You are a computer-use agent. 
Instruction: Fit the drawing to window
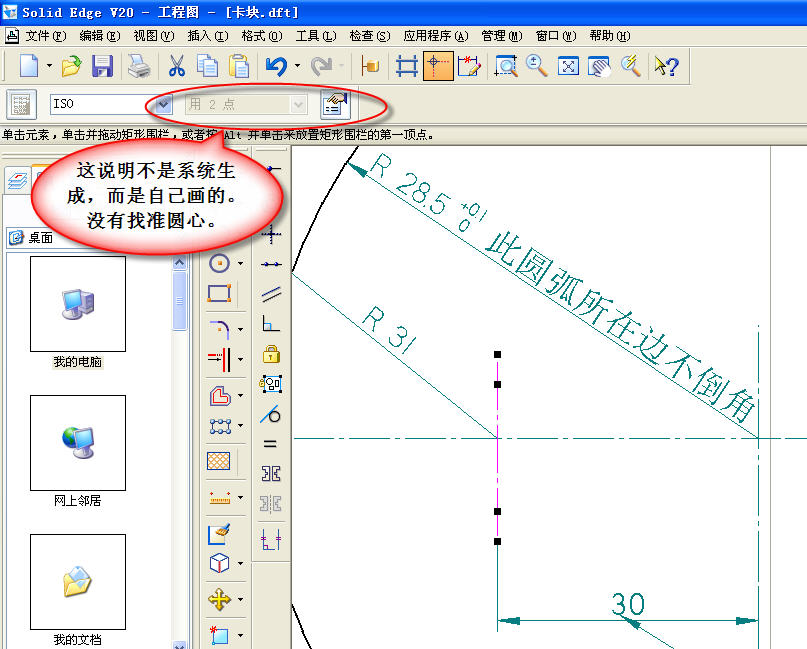(x=568, y=66)
